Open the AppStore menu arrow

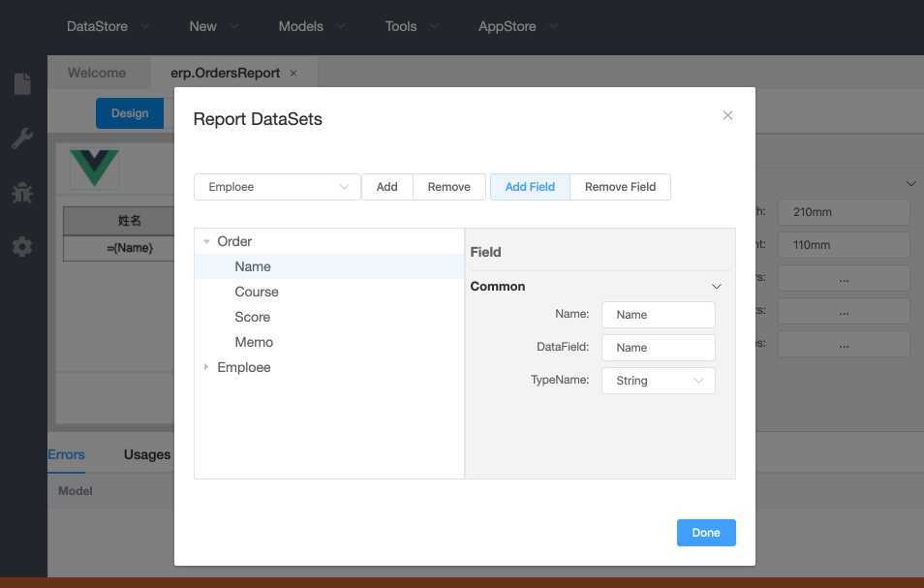tap(553, 26)
